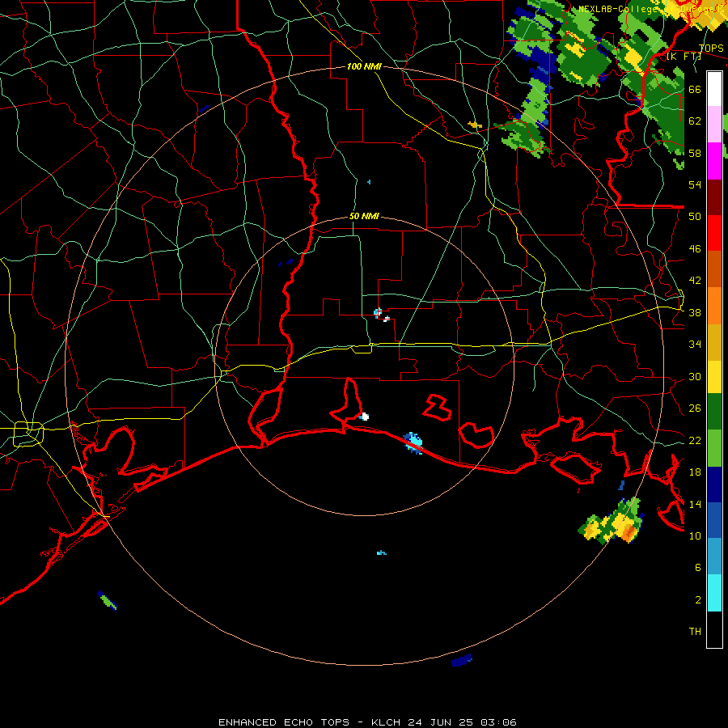Viewport: 728px width, 728px height.
Task: Click the legend value '10'
Action: click(695, 535)
